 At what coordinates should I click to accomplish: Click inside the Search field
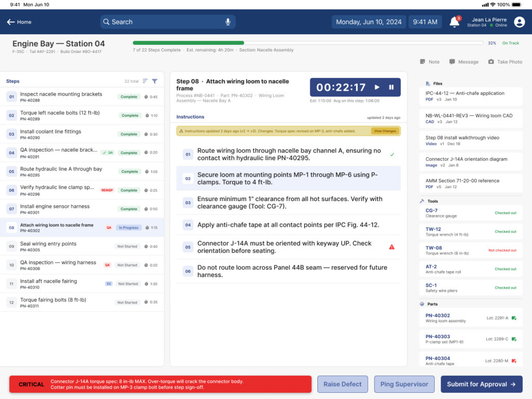[x=168, y=22]
